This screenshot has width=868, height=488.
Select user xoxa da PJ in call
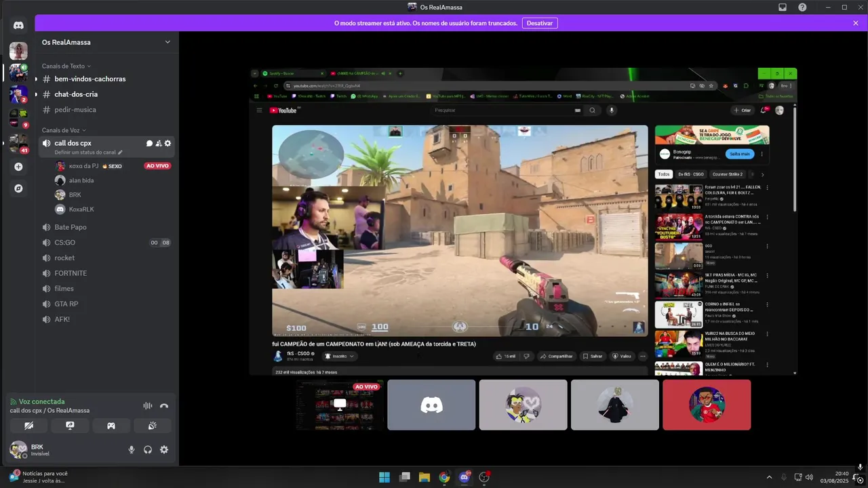point(83,166)
